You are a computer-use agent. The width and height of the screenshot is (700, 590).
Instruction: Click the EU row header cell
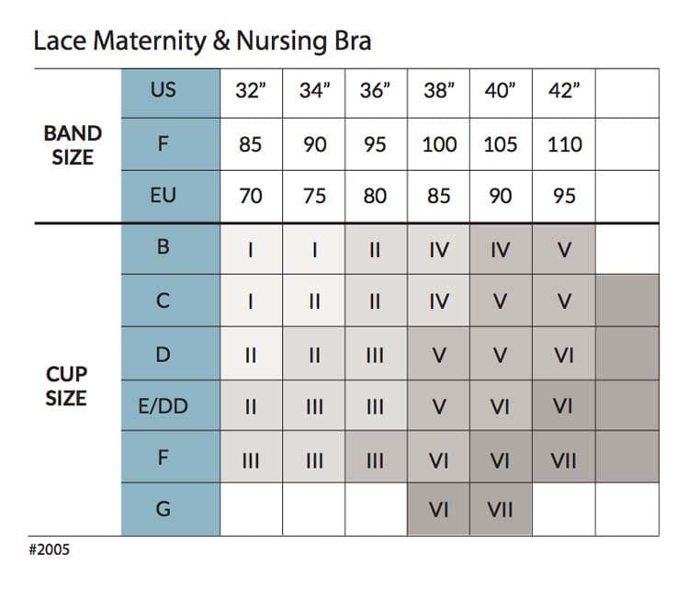pos(164,197)
